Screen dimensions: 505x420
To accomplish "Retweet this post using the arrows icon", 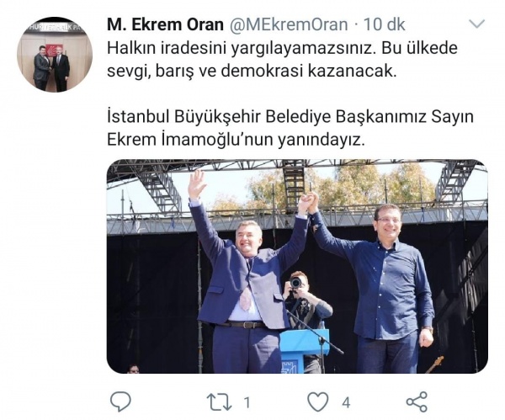I will click(219, 402).
